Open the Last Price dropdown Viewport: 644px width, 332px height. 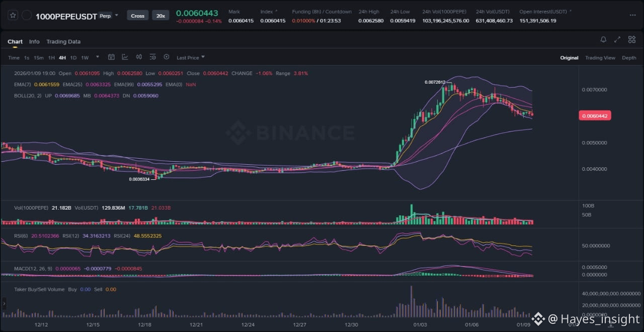[190, 58]
